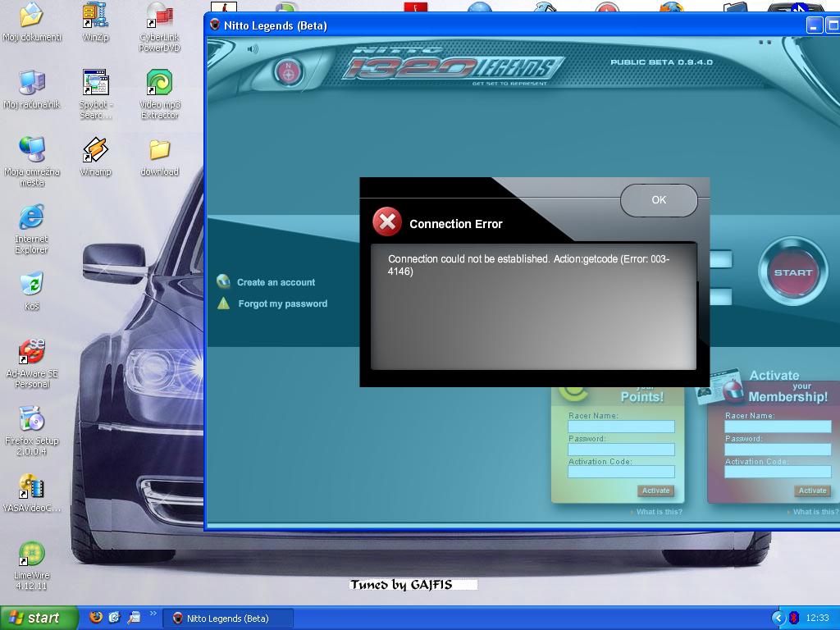Click second quick launch icon
Screen dimensions: 840x630
coord(115,618)
